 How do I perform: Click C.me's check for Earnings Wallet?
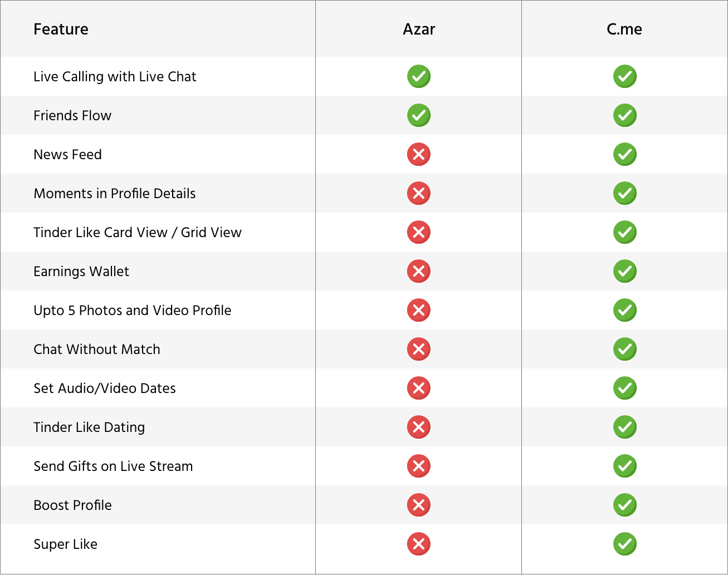[x=625, y=271]
